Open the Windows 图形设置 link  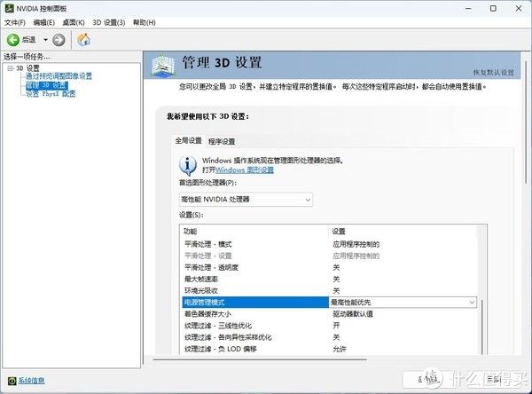[245, 169]
